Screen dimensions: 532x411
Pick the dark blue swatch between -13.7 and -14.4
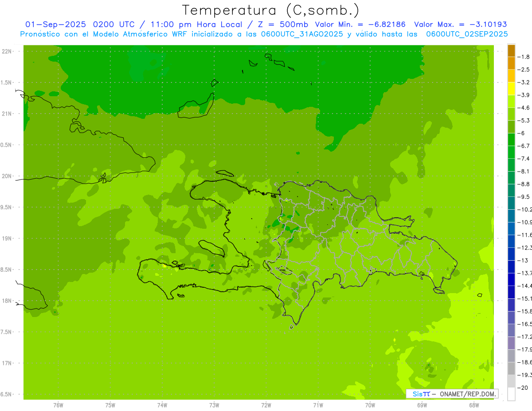coord(511,279)
